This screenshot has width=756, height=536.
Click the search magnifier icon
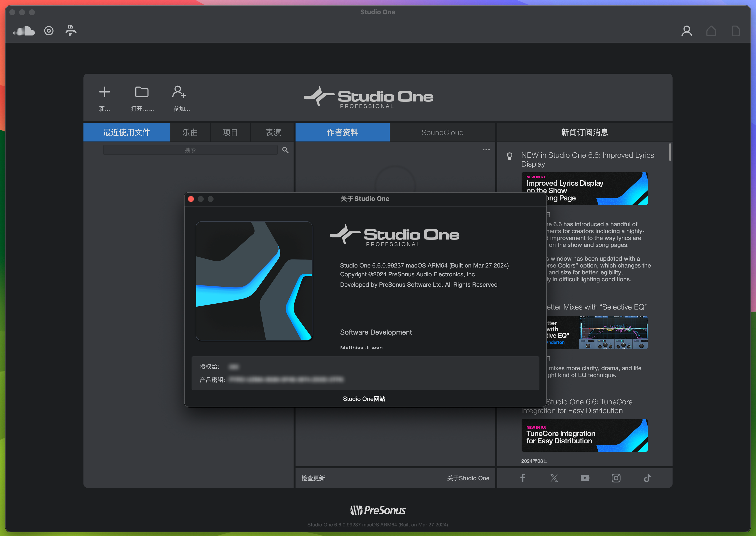click(285, 150)
